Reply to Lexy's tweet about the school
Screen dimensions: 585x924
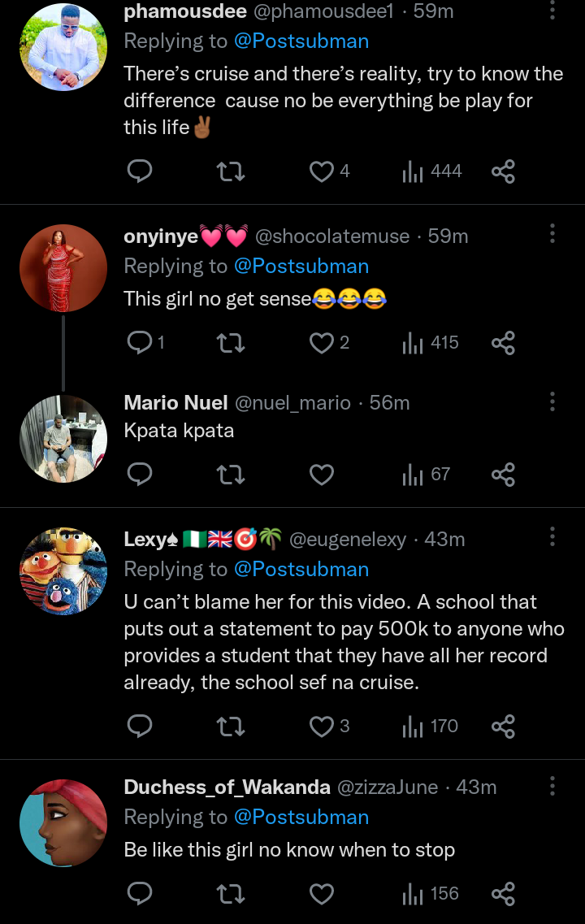tap(141, 727)
